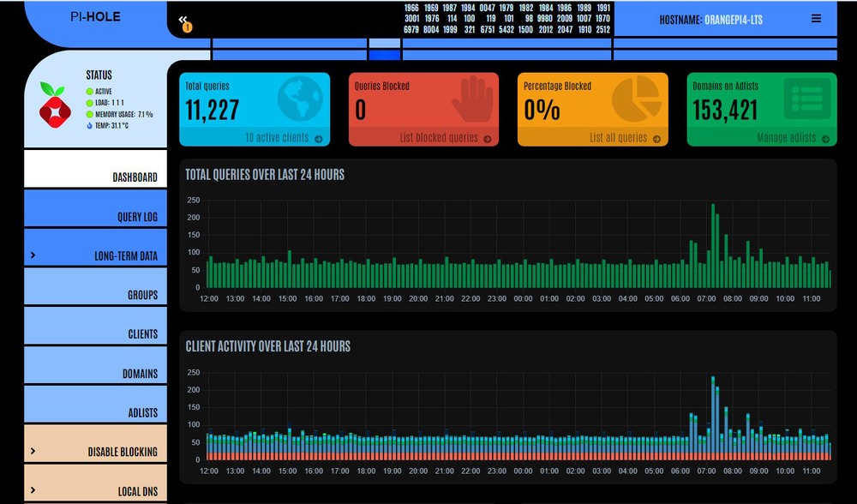This screenshot has width=857, height=504.
Task: Open Clients page in sidebar
Action: (95, 325)
